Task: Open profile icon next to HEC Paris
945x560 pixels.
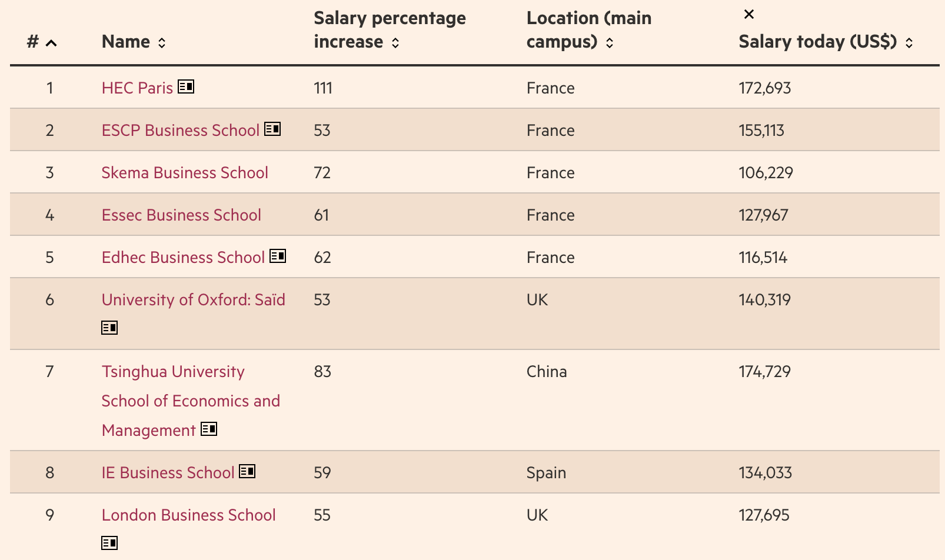Action: (186, 86)
